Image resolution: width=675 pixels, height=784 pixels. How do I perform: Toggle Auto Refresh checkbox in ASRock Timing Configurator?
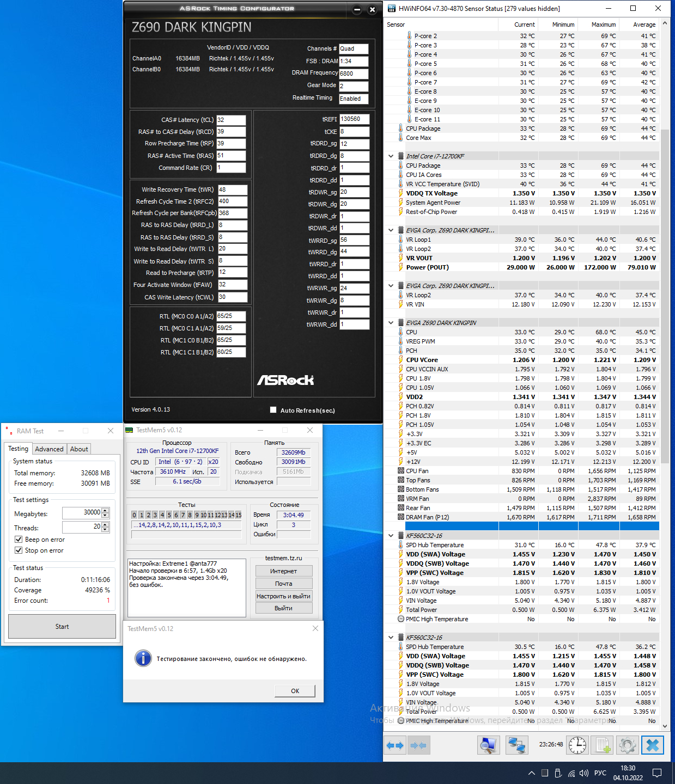(273, 410)
